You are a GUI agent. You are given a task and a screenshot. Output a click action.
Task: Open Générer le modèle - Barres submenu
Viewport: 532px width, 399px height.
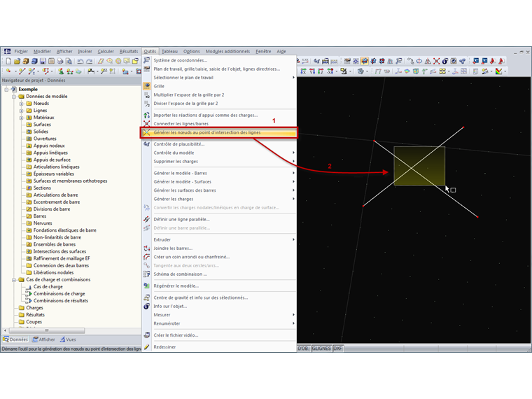pos(219,173)
